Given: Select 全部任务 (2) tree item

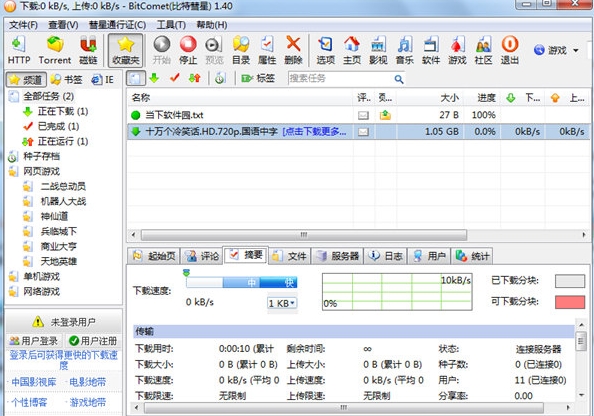Looking at the screenshot, I should click(41, 96).
